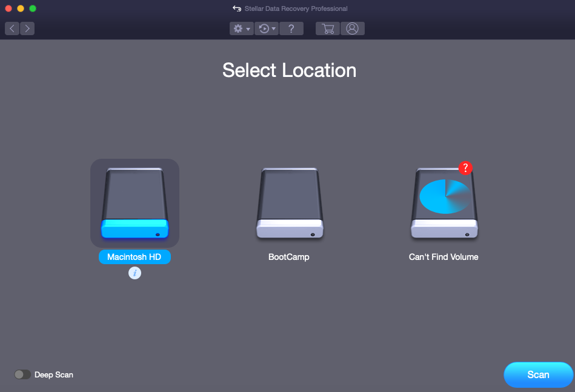Click the BootCamp label
Screen dimensions: 575x392
[289, 257]
